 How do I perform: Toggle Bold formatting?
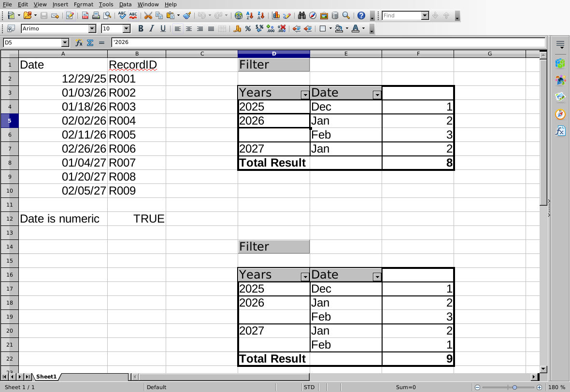pyautogui.click(x=141, y=28)
